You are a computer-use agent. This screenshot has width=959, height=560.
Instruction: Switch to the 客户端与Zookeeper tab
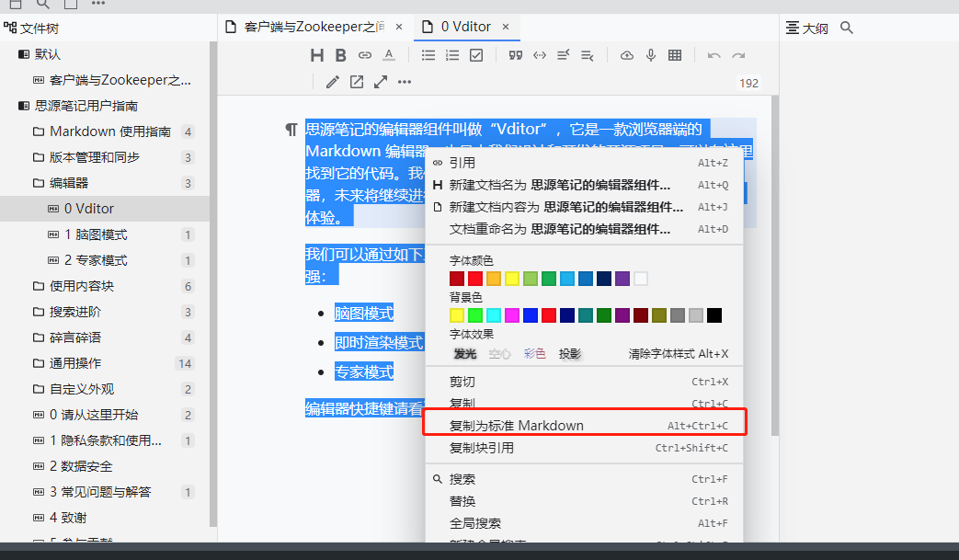coord(314,27)
